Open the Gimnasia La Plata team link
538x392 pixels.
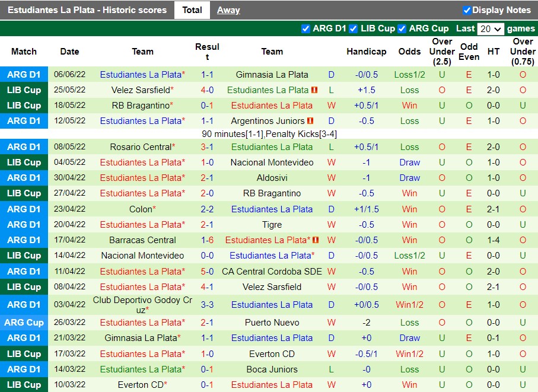point(272,74)
